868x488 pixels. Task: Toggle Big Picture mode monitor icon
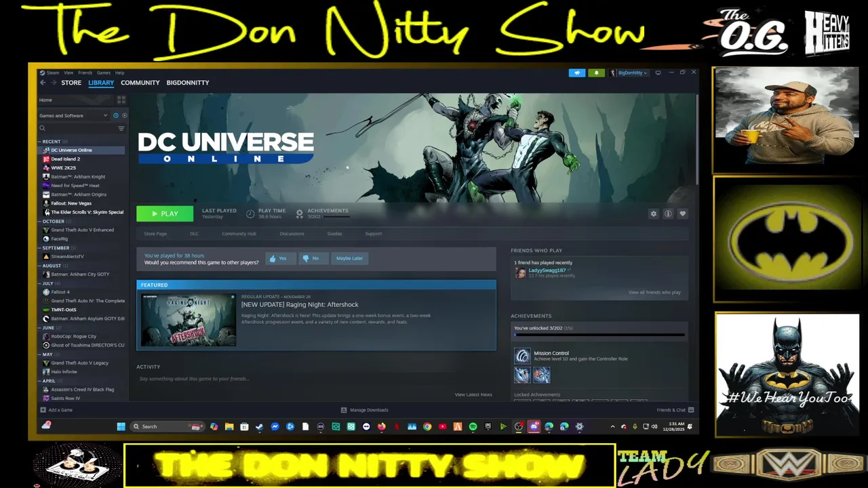(x=658, y=73)
